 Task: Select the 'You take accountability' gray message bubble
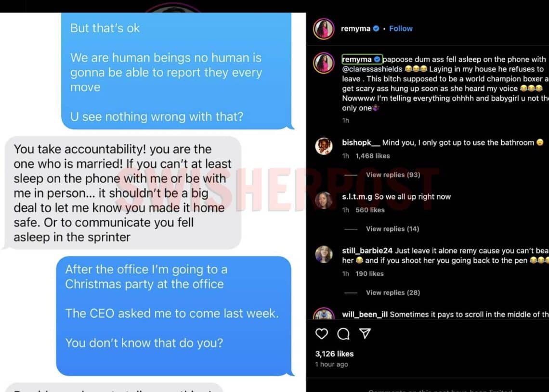[x=123, y=193]
